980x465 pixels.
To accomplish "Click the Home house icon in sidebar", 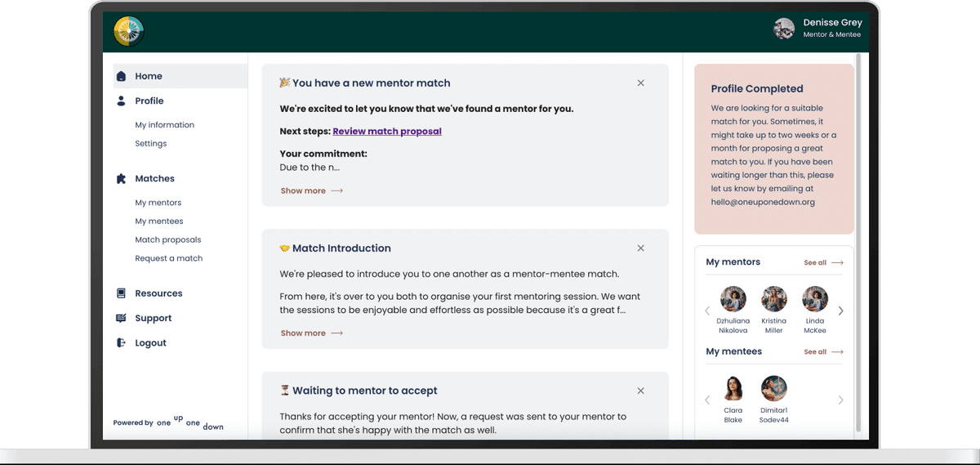I will click(x=121, y=76).
